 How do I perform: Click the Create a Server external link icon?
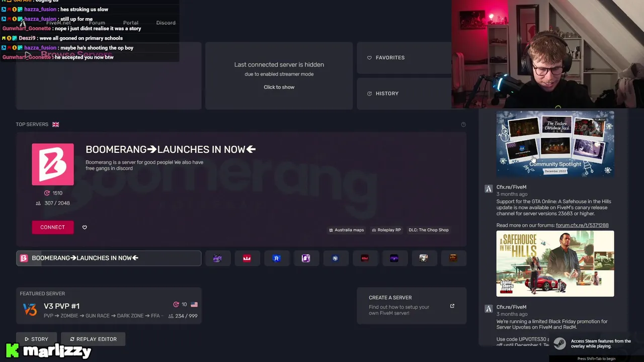452,306
